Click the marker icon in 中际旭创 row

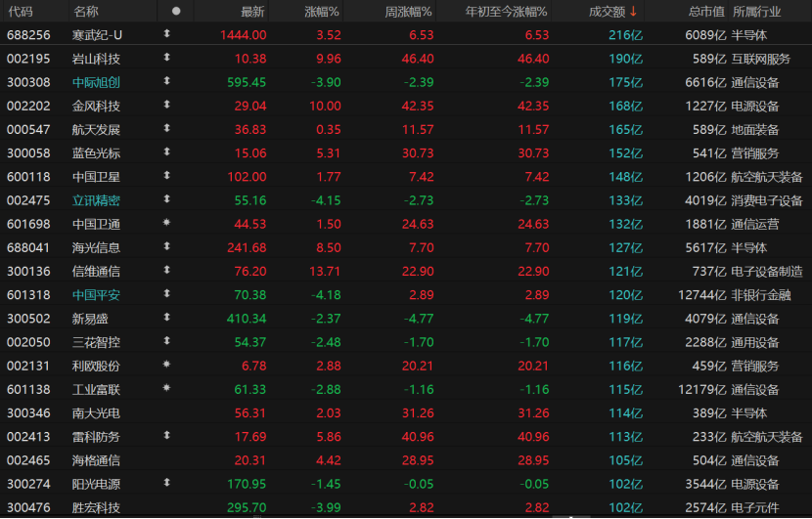[166, 81]
